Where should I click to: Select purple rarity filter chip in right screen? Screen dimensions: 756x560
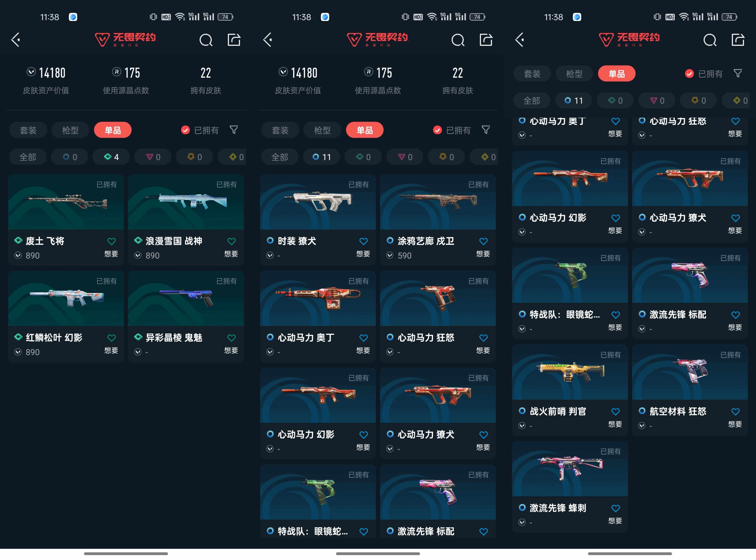tap(657, 100)
